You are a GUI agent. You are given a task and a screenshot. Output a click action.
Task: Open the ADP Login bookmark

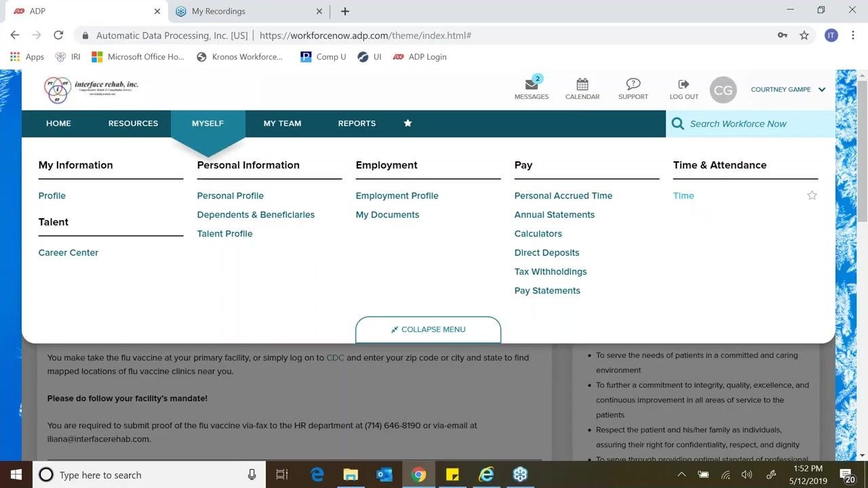420,57
